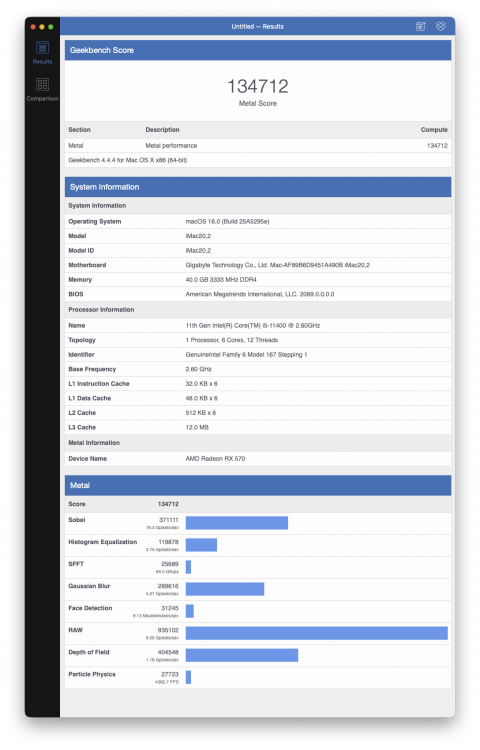Click the Metal Information subheading
The width and height of the screenshot is (480, 750).
click(x=94, y=443)
